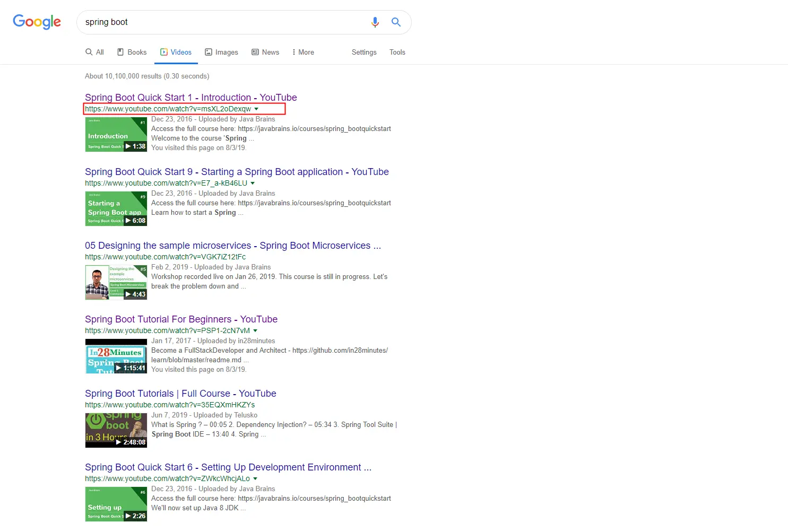
Task: Click the 'Workshop recorded live on Jan 26, 2019' snippet
Action: 270,282
